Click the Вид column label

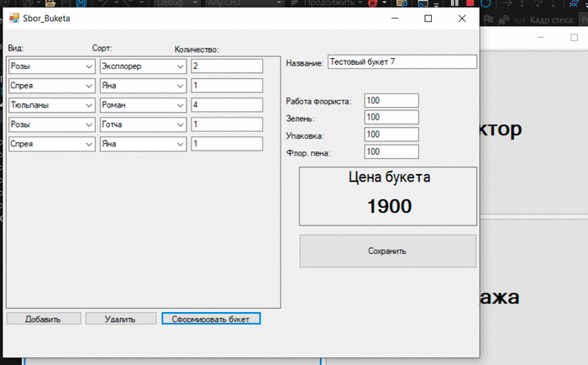[16, 48]
